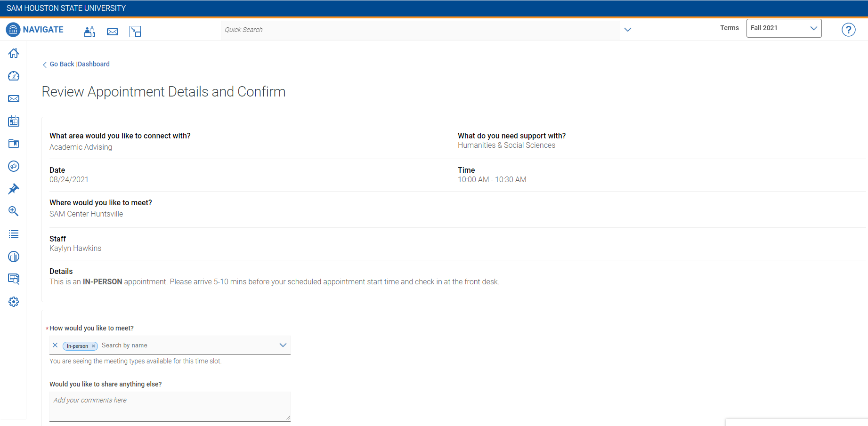Click the comments text area
The image size is (868, 426).
tap(170, 406)
